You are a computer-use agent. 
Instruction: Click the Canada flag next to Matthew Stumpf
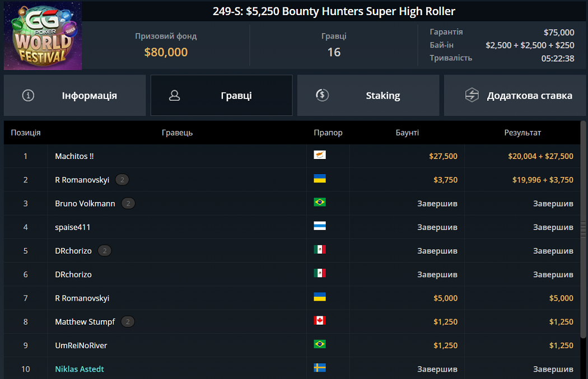coord(320,321)
